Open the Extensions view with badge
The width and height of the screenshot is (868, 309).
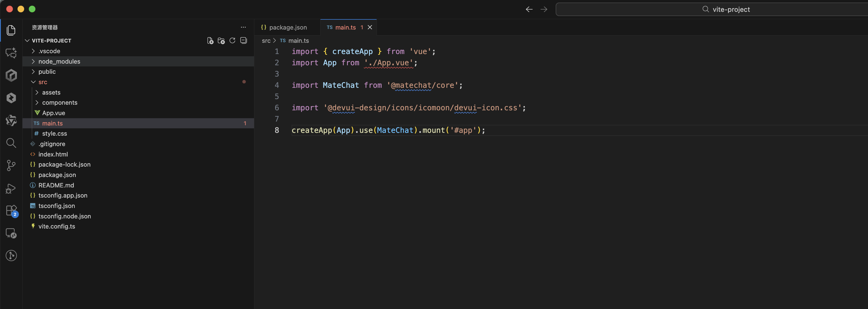tap(11, 211)
